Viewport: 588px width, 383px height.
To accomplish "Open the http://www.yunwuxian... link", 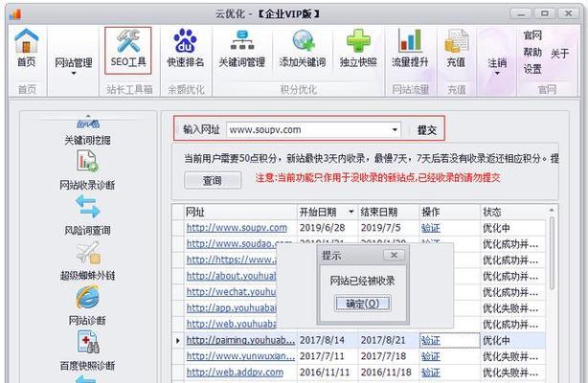I will pos(240,356).
